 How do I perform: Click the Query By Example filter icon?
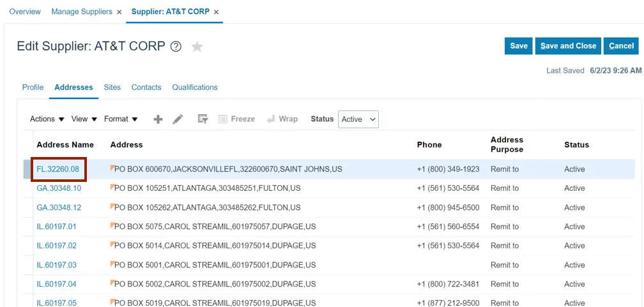[x=203, y=119]
